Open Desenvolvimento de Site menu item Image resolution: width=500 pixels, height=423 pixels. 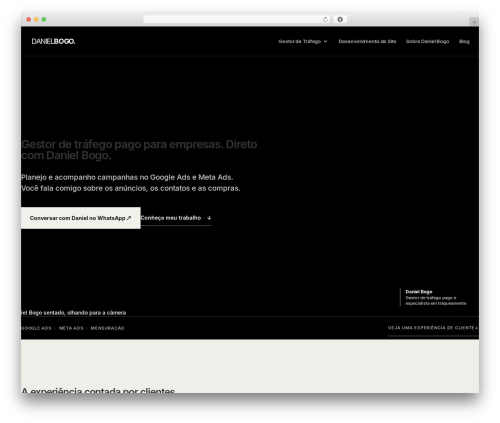(367, 41)
